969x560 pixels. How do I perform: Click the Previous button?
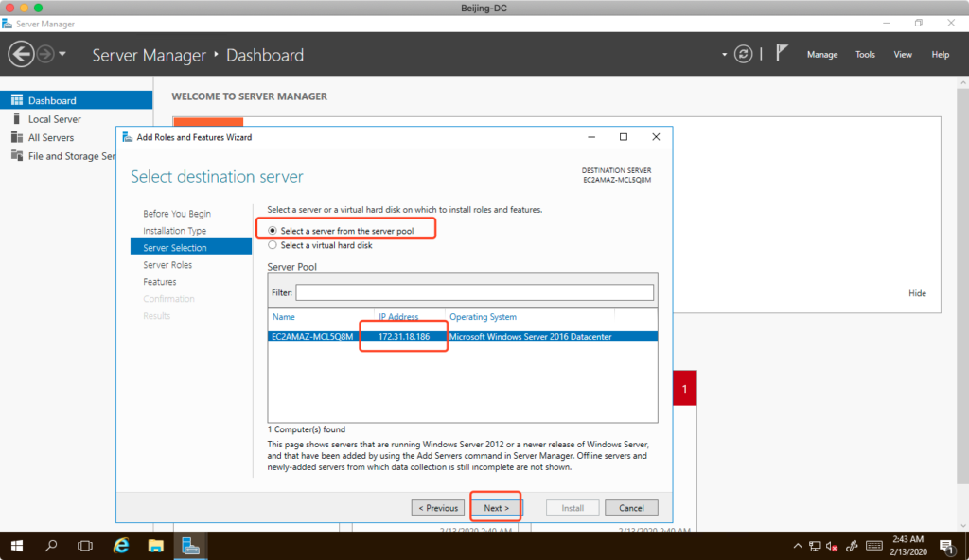[437, 508]
